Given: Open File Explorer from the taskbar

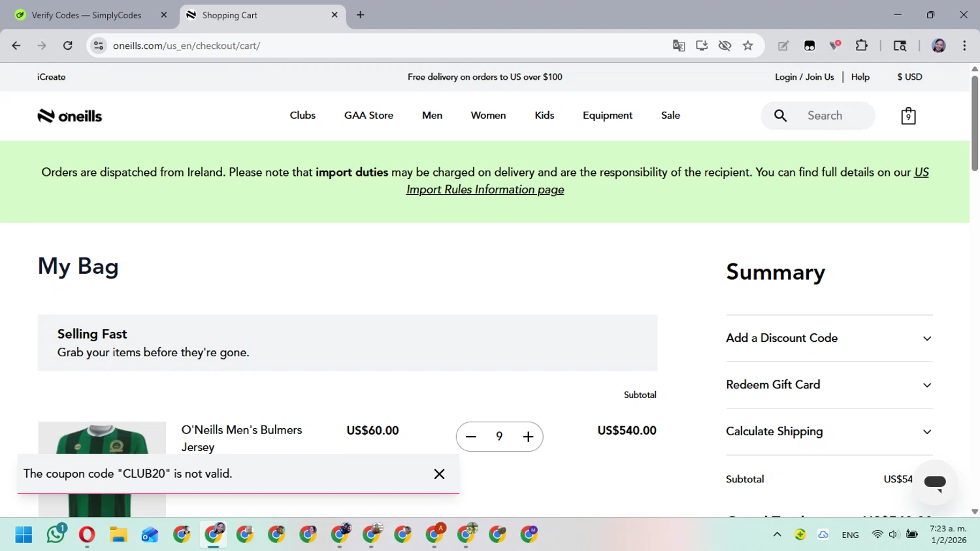Looking at the screenshot, I should 118,535.
